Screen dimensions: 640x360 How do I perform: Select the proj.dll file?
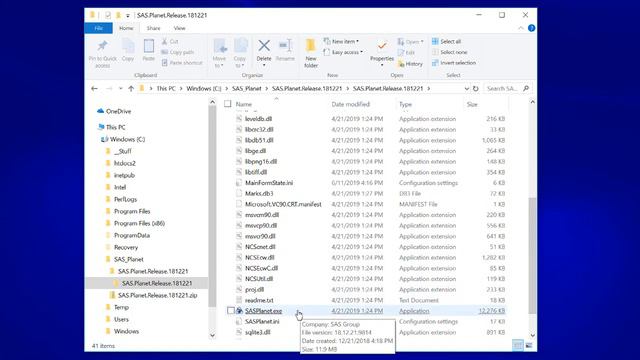(x=254, y=290)
